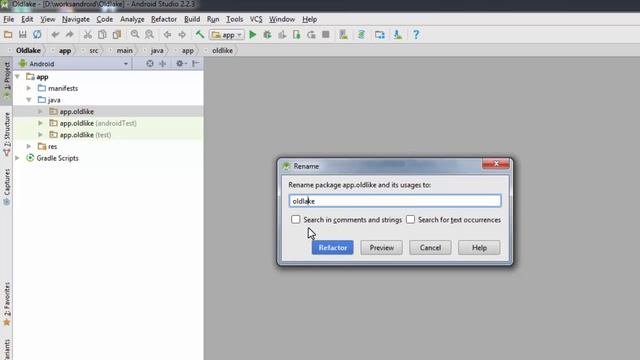The height and width of the screenshot is (360, 640).
Task: Open the Build menu
Action: [x=192, y=19]
